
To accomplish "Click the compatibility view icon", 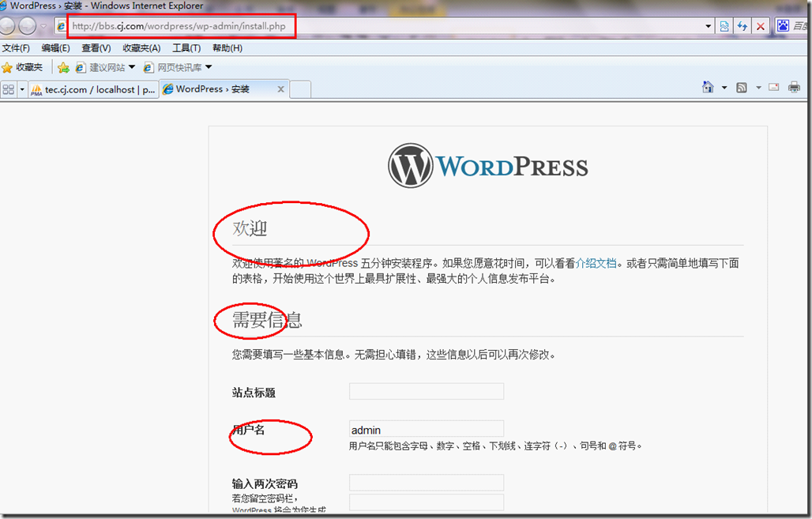I will [x=724, y=26].
